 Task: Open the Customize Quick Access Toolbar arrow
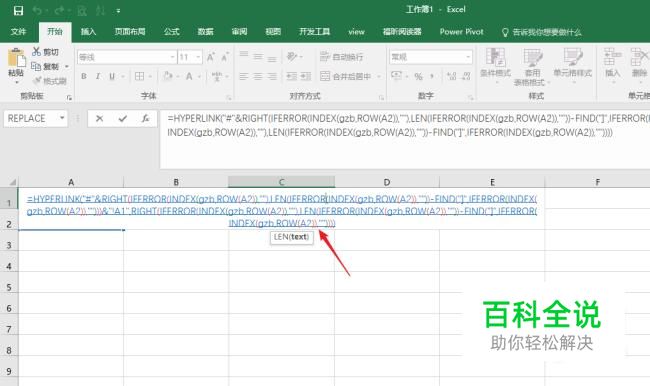point(118,11)
